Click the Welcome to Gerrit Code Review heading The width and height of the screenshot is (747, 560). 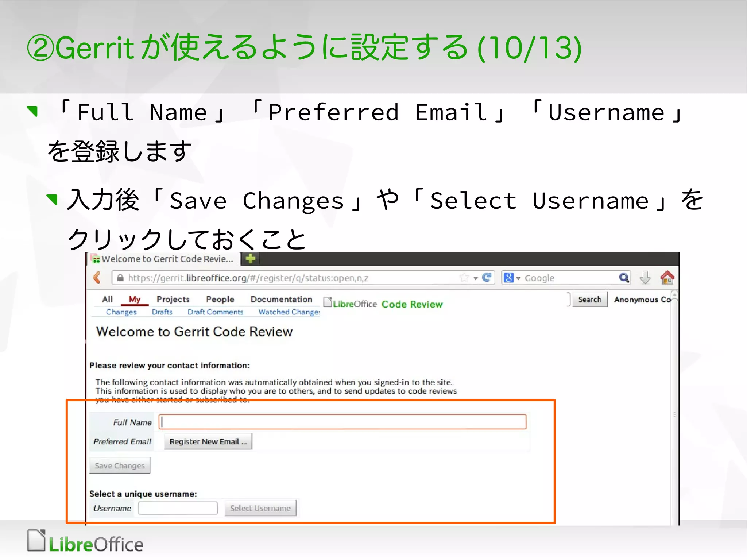194,332
